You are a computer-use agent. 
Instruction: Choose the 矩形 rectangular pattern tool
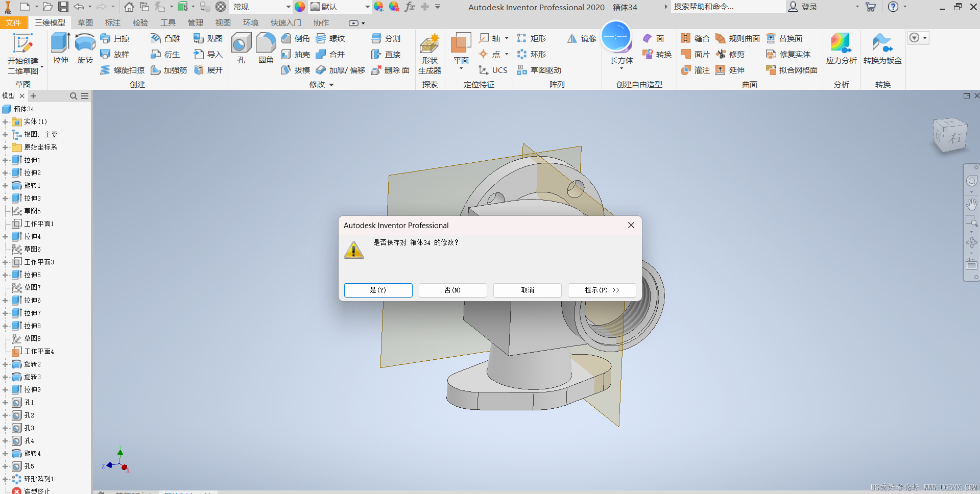click(x=532, y=38)
